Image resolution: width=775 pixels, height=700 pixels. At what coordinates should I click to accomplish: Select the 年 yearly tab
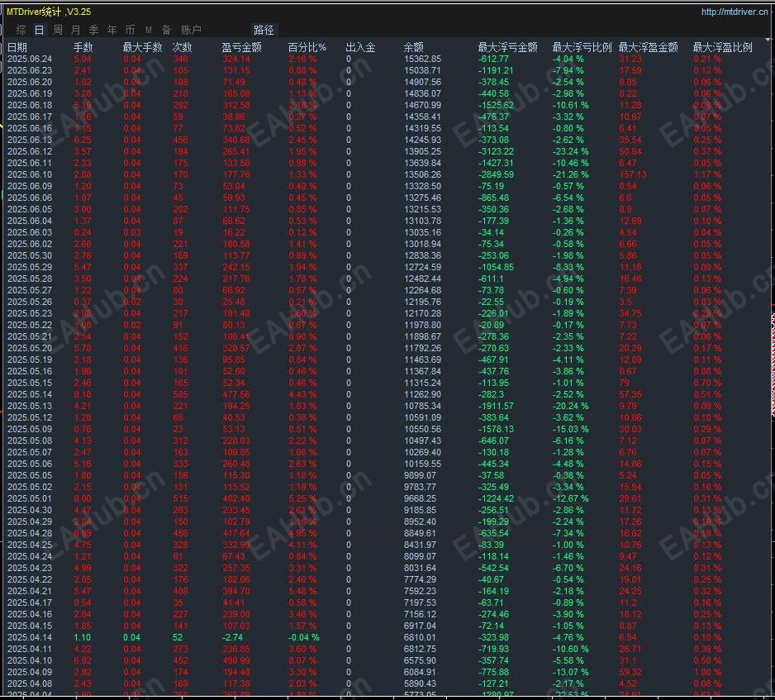click(112, 30)
